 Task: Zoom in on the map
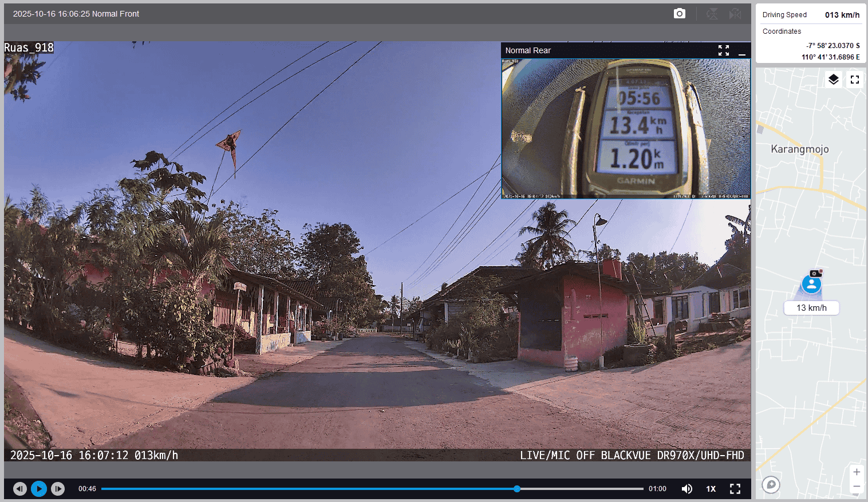click(x=857, y=472)
